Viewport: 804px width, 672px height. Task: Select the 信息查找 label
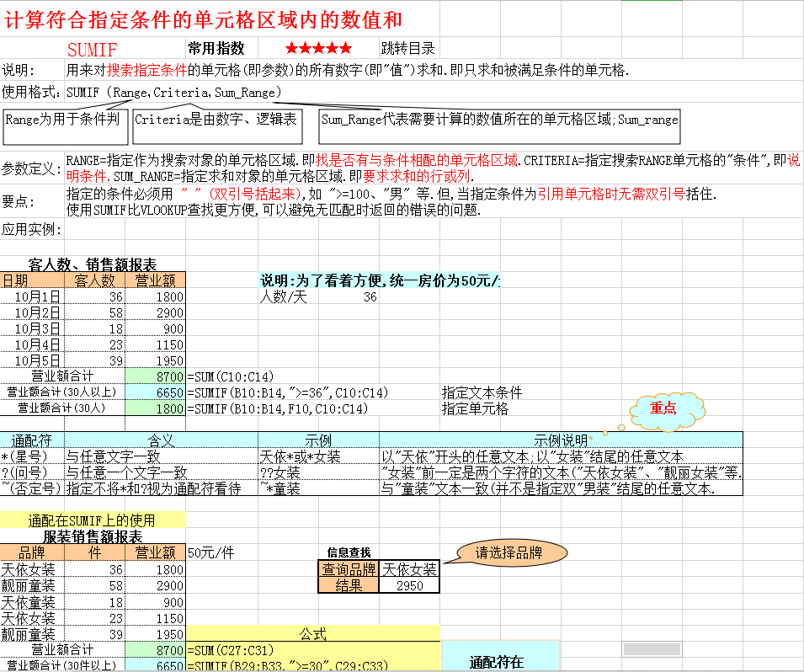[x=349, y=552]
